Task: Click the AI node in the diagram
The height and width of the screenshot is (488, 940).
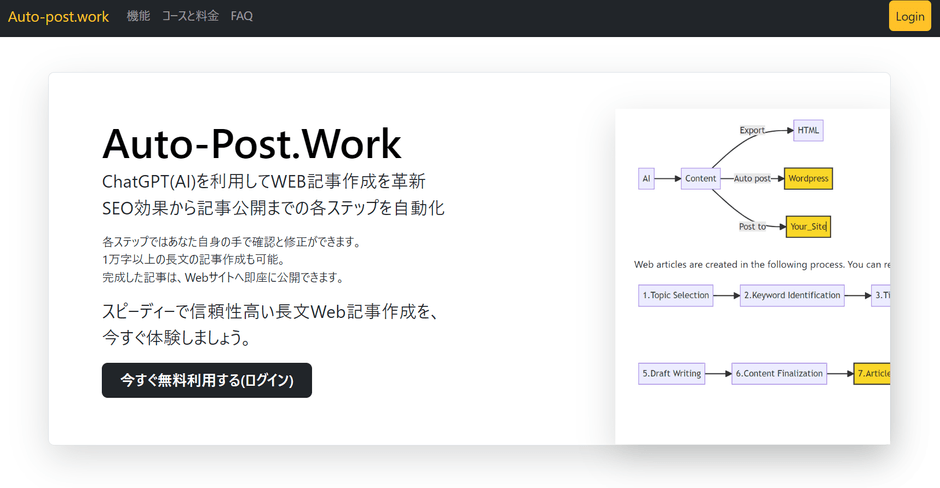Action: tap(647, 179)
